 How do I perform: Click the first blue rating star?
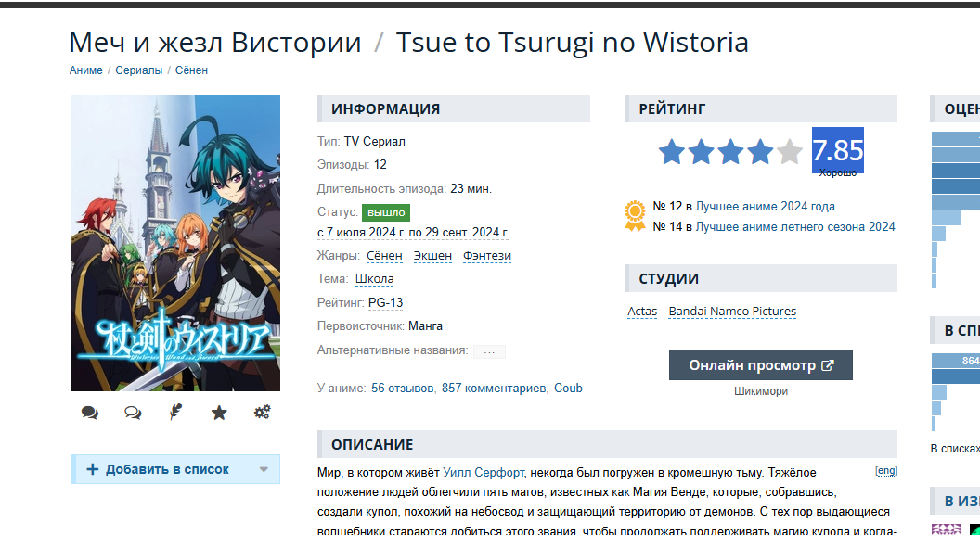[x=672, y=152]
